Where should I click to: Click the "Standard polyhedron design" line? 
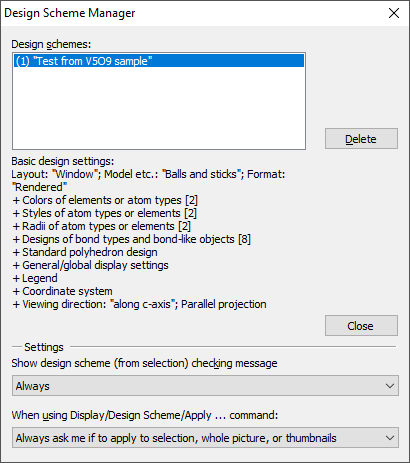(x=85, y=252)
